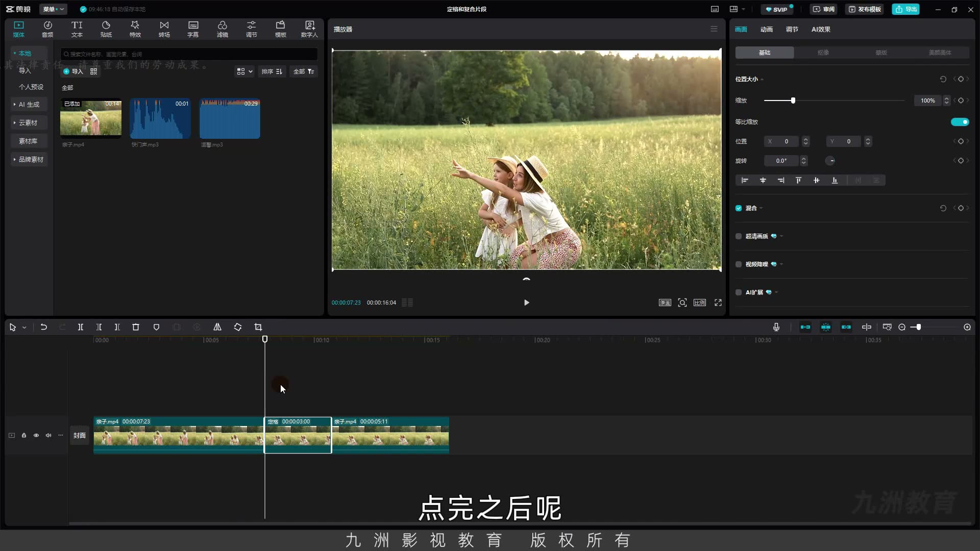Click the voiceover microphone icon
The height and width of the screenshot is (551, 980).
[x=776, y=327]
